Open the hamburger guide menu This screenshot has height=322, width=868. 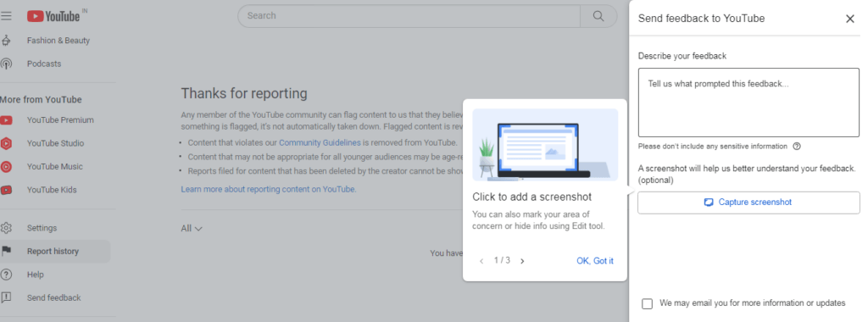tap(6, 16)
